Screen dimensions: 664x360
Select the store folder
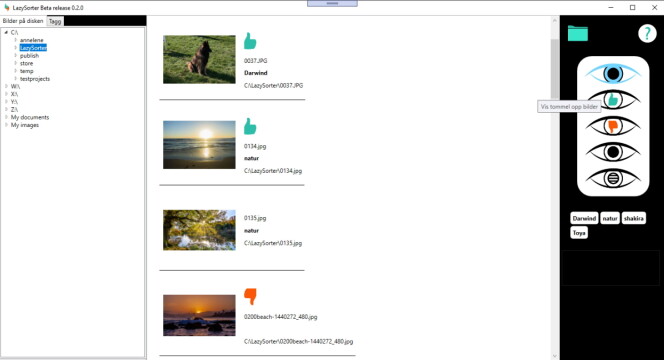pos(26,63)
